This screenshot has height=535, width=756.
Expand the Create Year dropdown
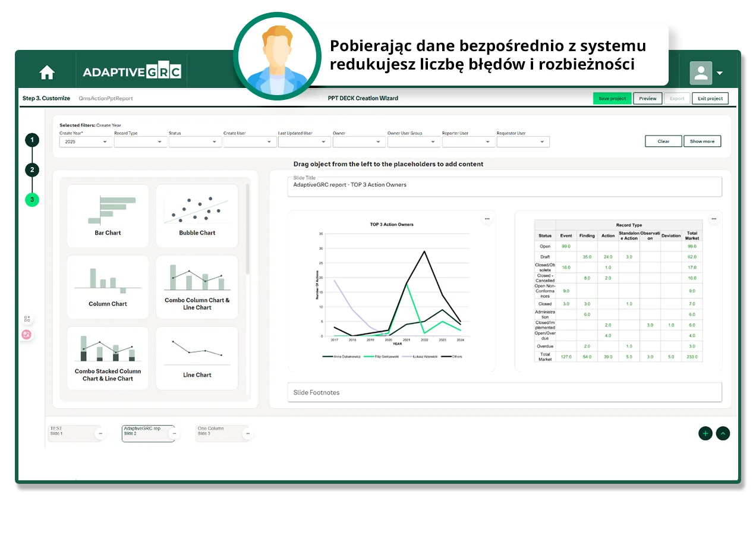click(86, 142)
